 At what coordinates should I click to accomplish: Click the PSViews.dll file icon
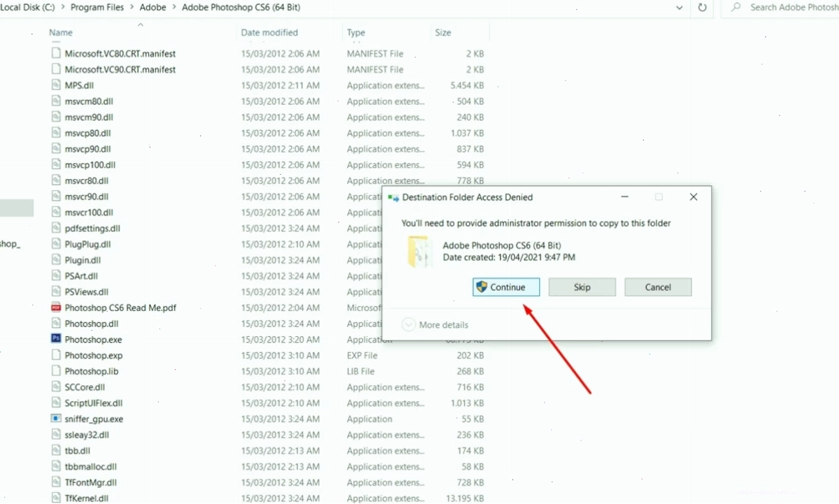(x=56, y=291)
